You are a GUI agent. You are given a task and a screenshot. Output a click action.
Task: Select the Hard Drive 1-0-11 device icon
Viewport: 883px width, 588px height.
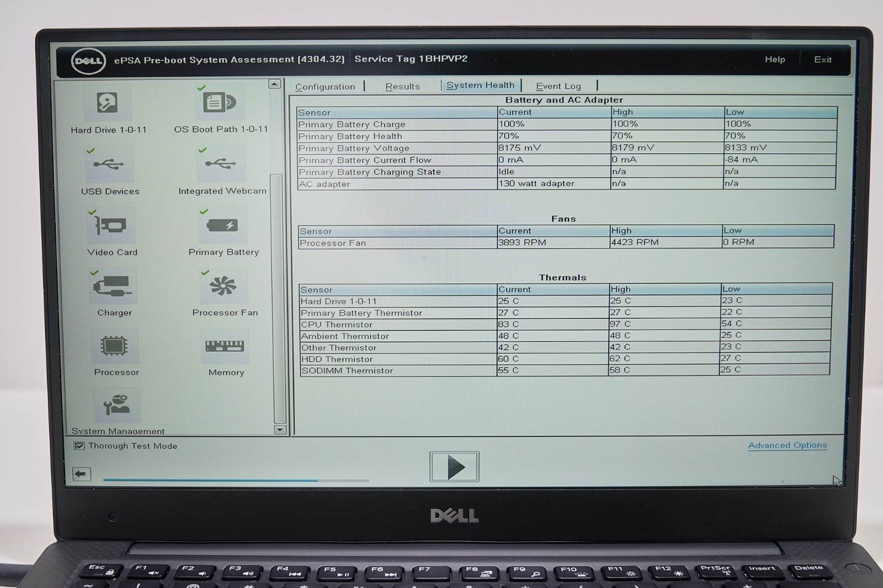[108, 103]
